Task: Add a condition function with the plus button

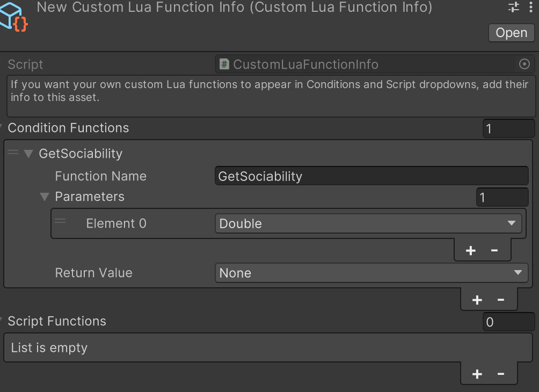Action: pyautogui.click(x=477, y=300)
